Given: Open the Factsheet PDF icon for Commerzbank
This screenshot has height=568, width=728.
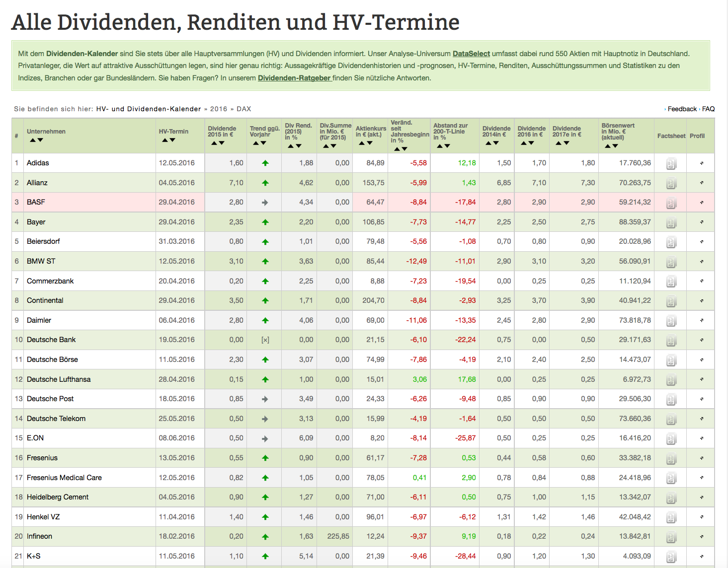Looking at the screenshot, I should click(x=671, y=282).
